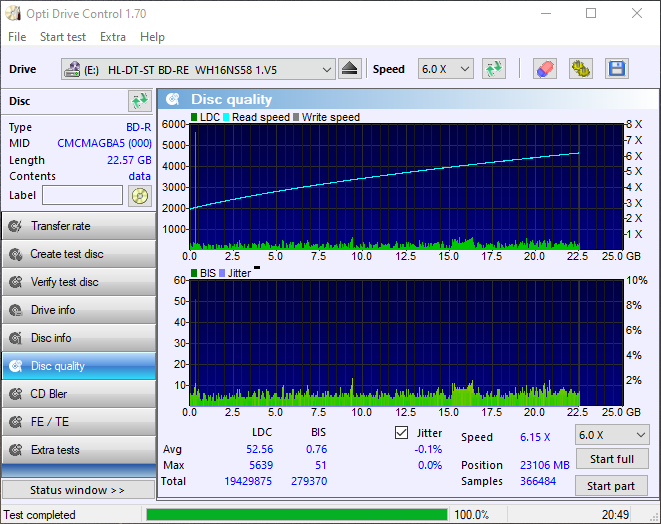Click the floppy disk save icon
This screenshot has height=524, width=661.
(616, 69)
